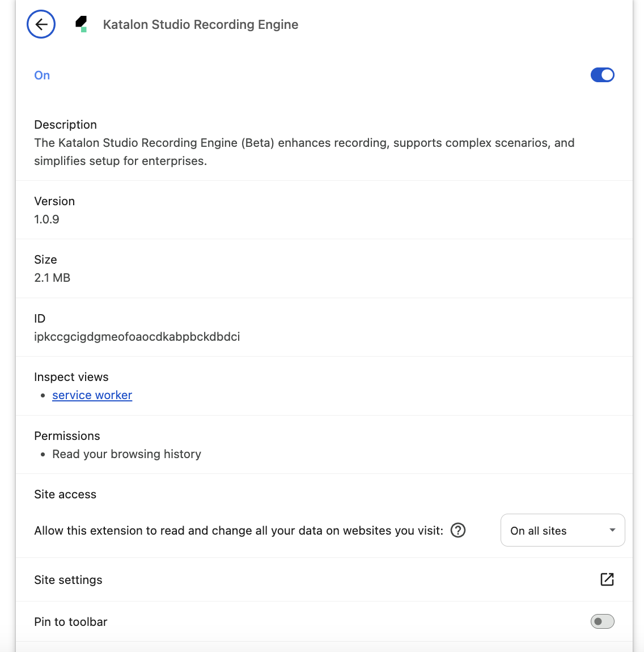Turn off the extension On toggle
The width and height of the screenshot is (644, 652).
pos(602,75)
